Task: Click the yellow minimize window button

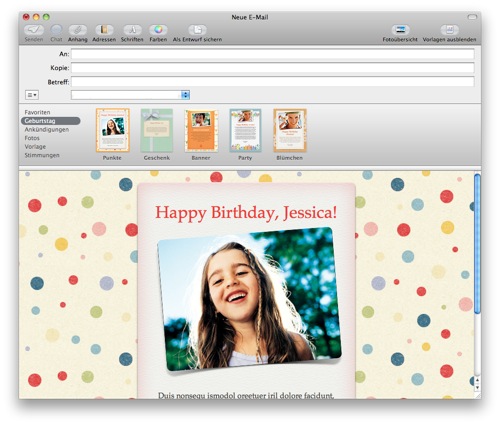Action: tap(36, 17)
